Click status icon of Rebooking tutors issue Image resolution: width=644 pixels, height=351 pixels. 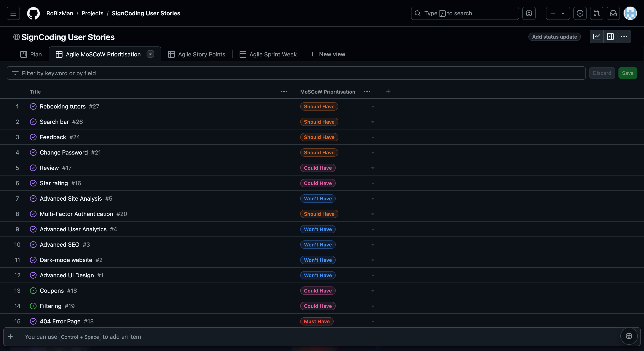point(33,106)
